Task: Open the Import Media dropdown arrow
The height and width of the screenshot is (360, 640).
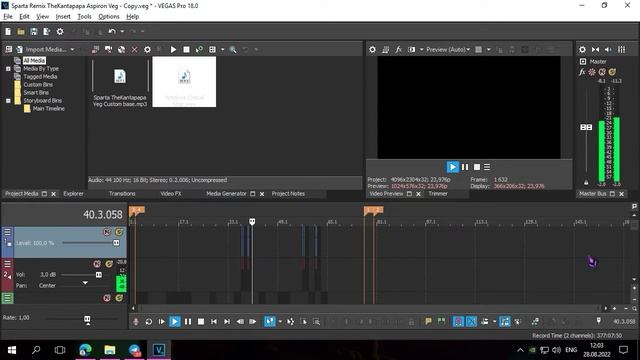Action: [72, 49]
